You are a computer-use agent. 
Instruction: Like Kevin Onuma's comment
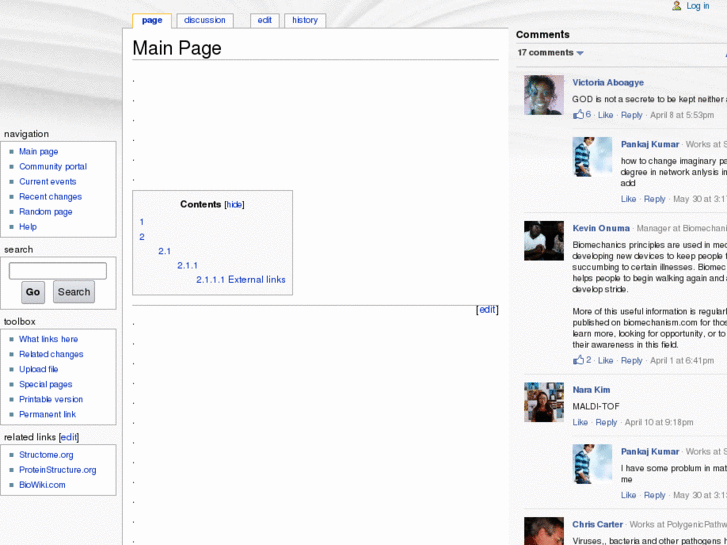[x=606, y=360]
